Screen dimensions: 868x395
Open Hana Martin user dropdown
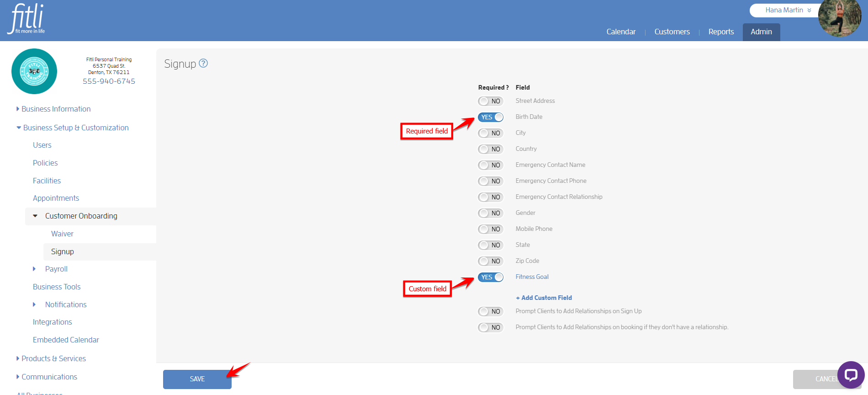click(x=788, y=10)
